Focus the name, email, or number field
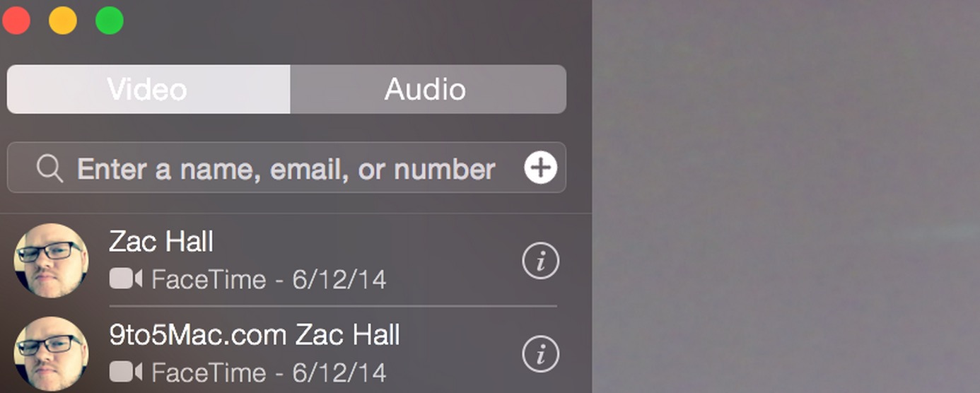The height and width of the screenshot is (393, 980). [286, 168]
